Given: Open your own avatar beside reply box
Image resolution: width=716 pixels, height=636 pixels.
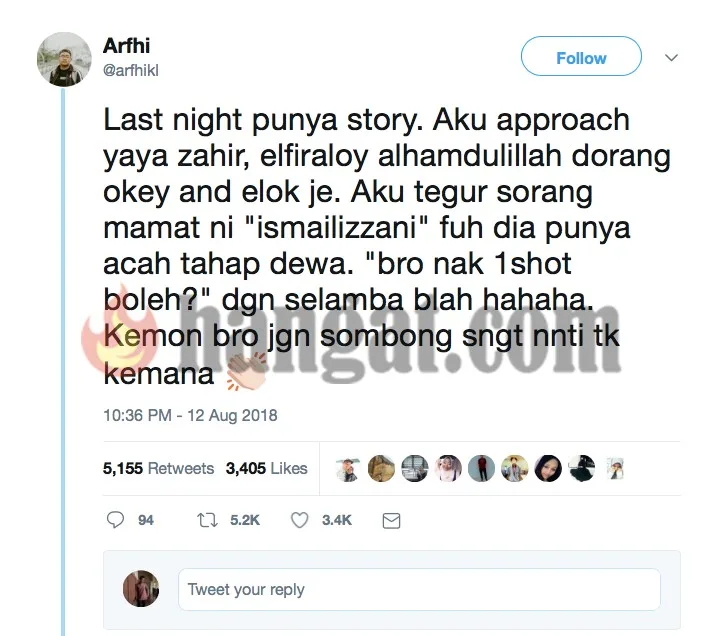Looking at the screenshot, I should tap(141, 589).
